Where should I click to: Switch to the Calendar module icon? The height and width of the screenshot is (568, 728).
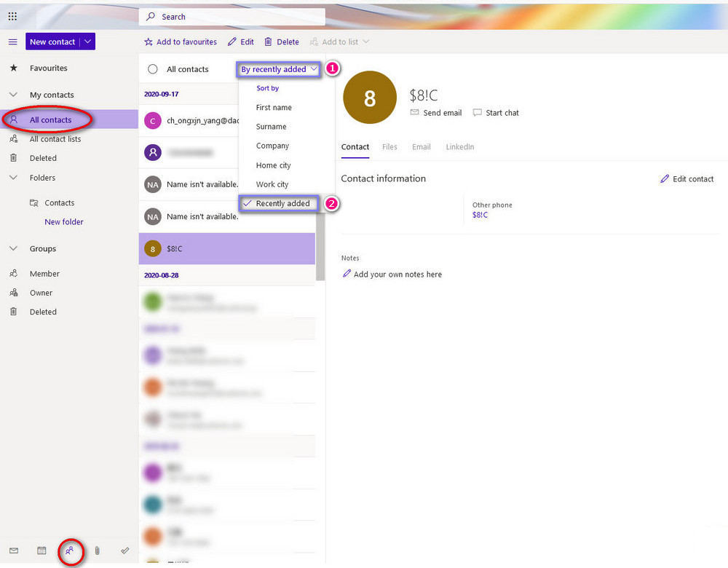[41, 551]
